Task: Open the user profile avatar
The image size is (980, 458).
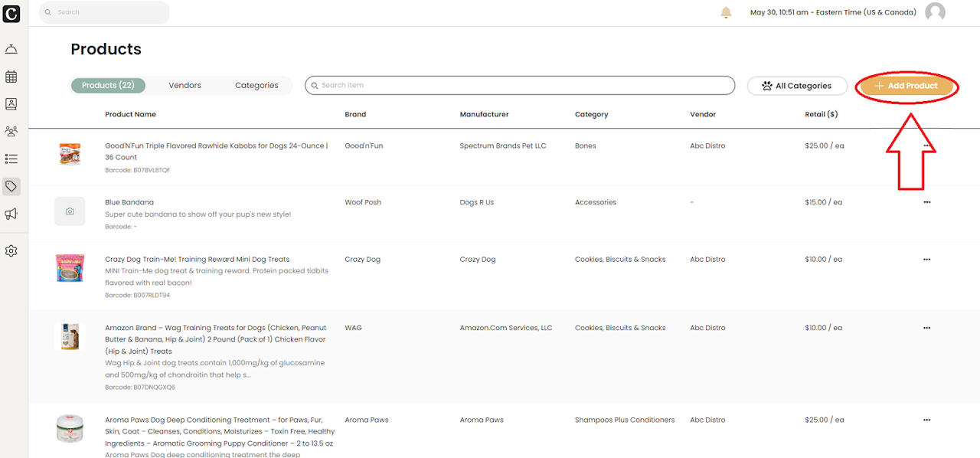Action: (935, 12)
